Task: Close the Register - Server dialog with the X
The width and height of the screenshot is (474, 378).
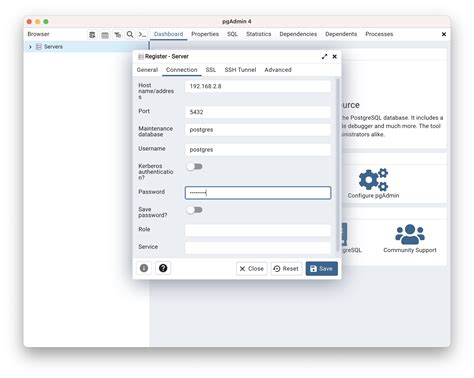Action: tap(335, 57)
